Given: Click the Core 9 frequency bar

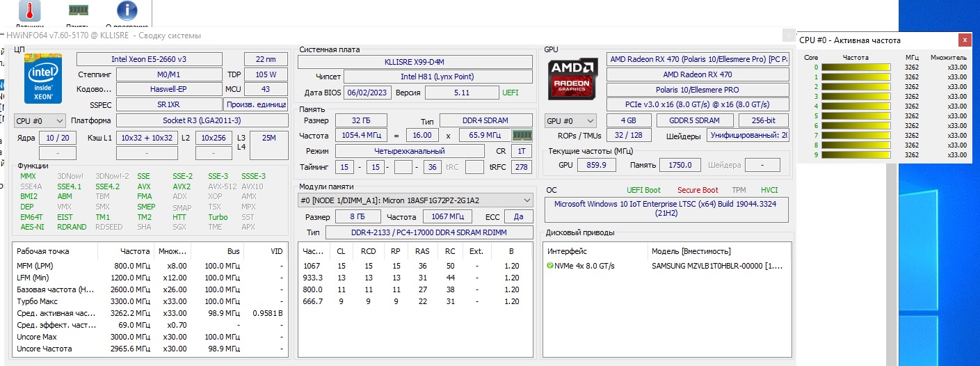Looking at the screenshot, I should 856,154.
